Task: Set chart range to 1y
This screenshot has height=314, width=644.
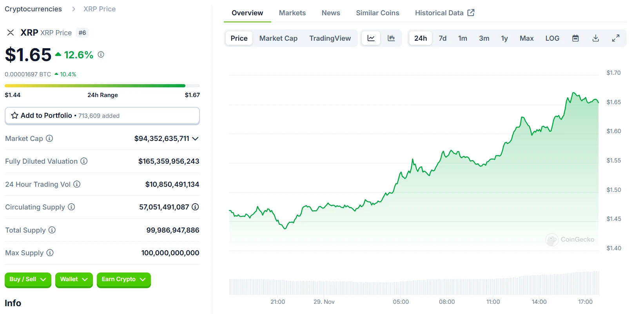Action: click(x=504, y=38)
